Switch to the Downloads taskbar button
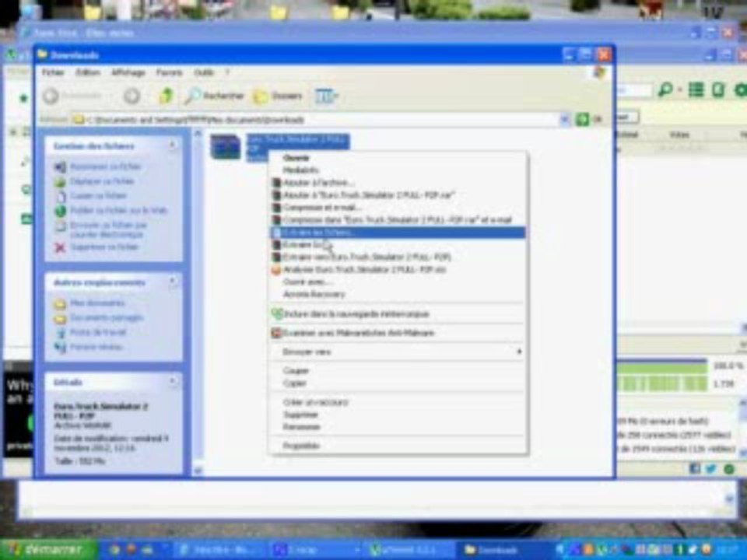 [506, 550]
